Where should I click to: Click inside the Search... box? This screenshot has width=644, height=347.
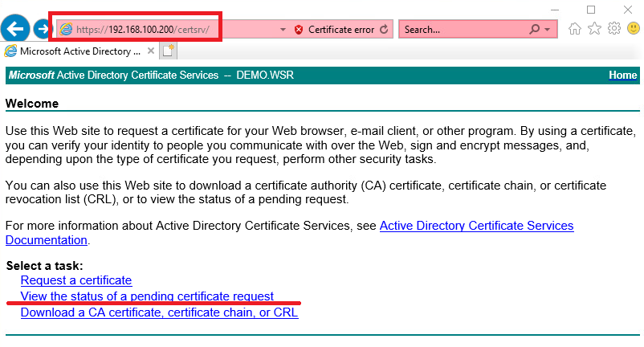[x=464, y=30]
